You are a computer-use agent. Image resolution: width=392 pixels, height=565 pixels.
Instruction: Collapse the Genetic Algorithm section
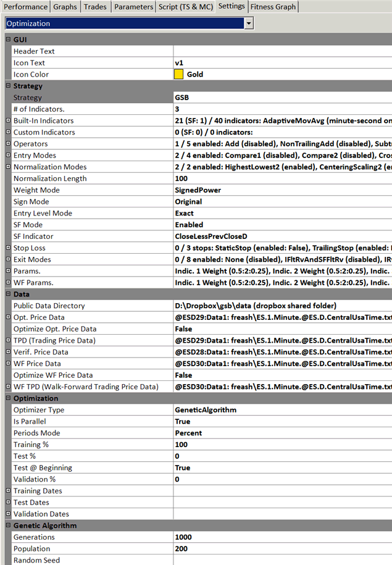tap(8, 525)
